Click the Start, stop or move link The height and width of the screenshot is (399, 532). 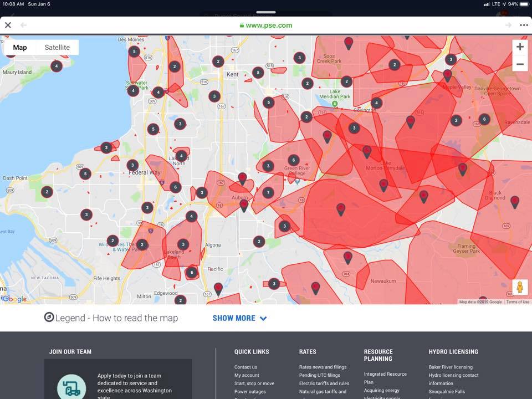[x=254, y=383]
